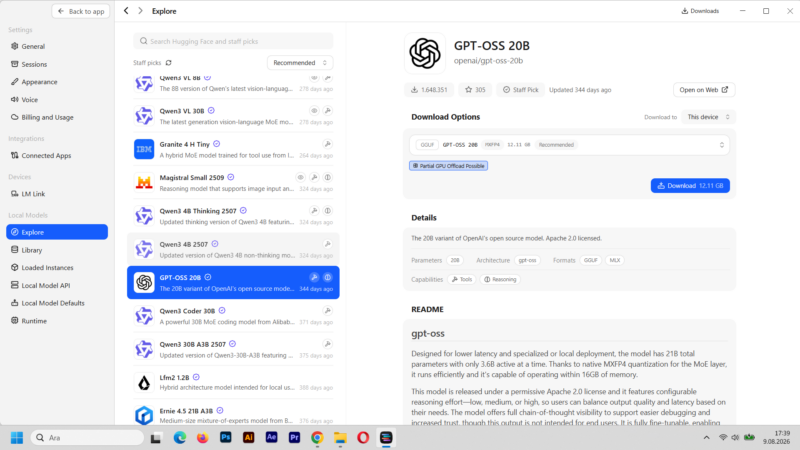Viewport: 800px width, 450px height.
Task: Click the 305 stars badge
Action: (x=475, y=90)
